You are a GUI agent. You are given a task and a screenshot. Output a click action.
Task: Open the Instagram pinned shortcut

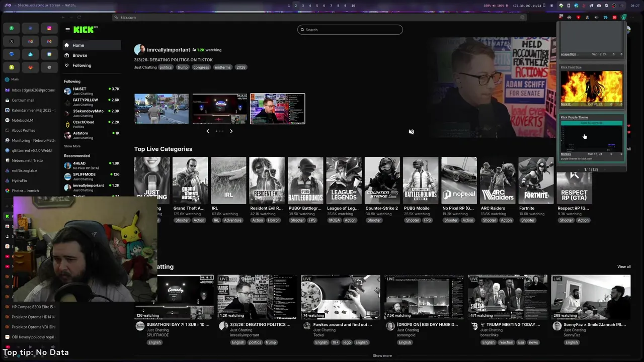click(x=49, y=28)
